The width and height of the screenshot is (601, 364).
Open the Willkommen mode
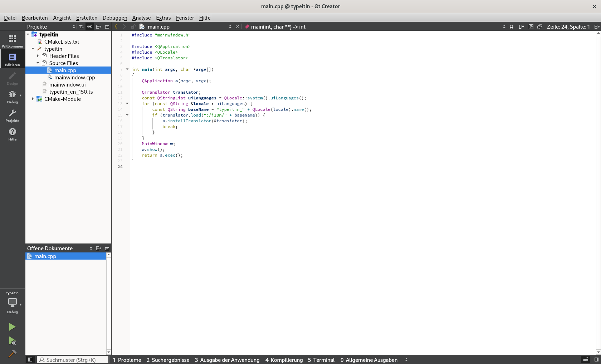[13, 40]
